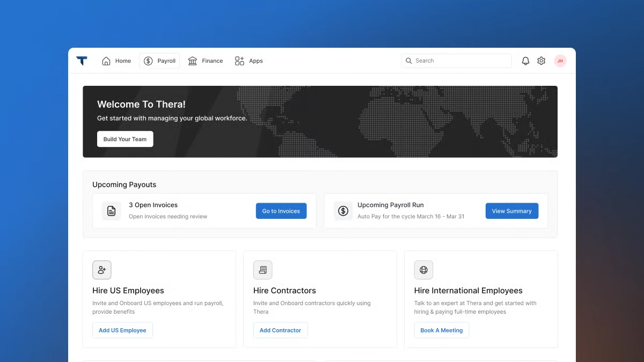Click the Home house icon
The width and height of the screenshot is (644, 362).
(106, 61)
